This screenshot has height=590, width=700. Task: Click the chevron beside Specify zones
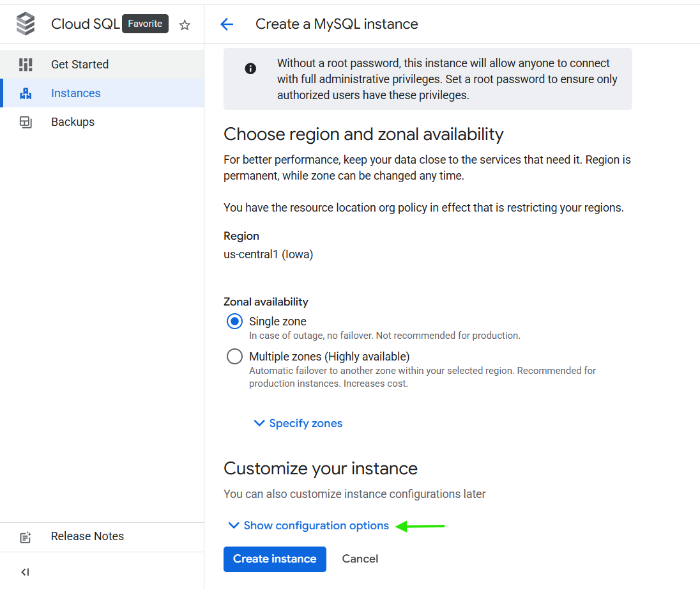pos(259,423)
